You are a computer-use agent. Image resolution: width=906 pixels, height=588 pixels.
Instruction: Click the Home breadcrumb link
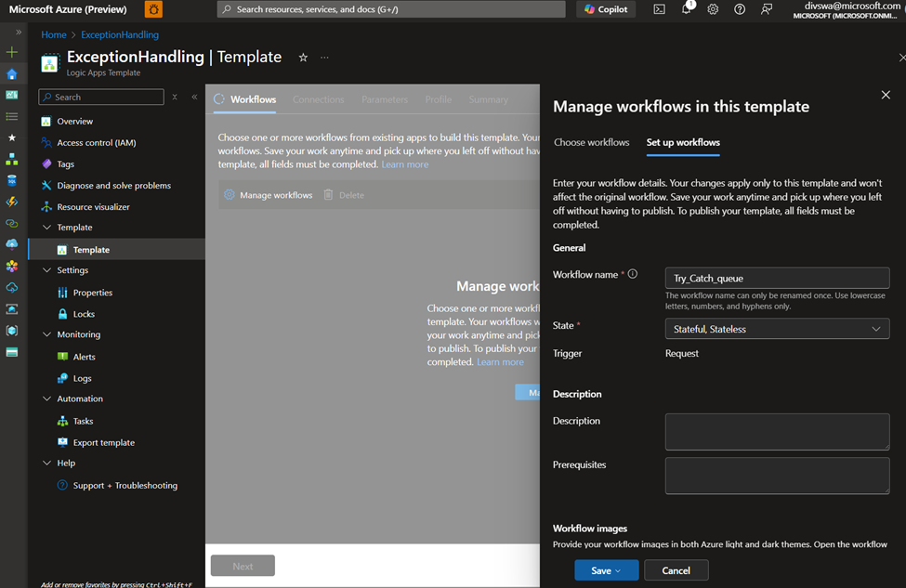tap(54, 34)
